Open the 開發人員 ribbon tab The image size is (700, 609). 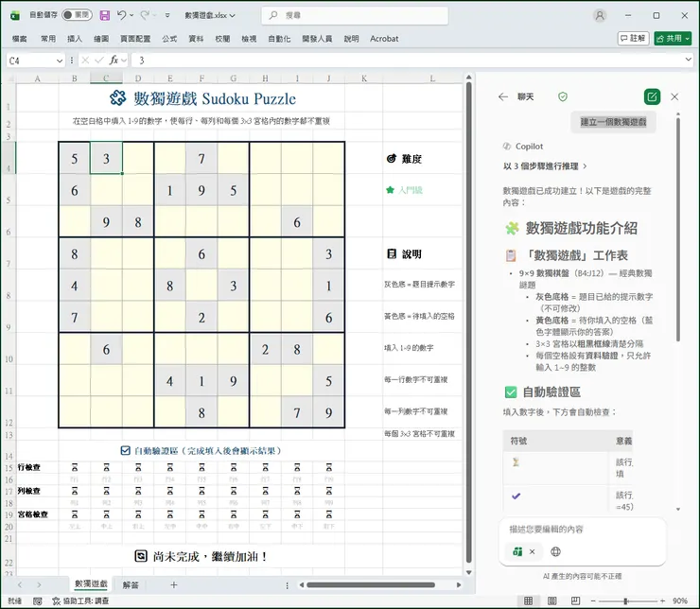[x=317, y=39]
